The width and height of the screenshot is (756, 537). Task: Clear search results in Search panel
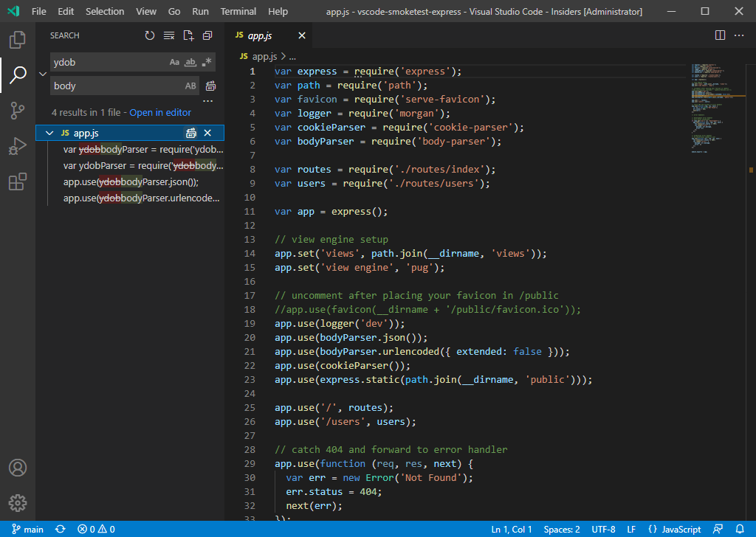pyautogui.click(x=169, y=35)
